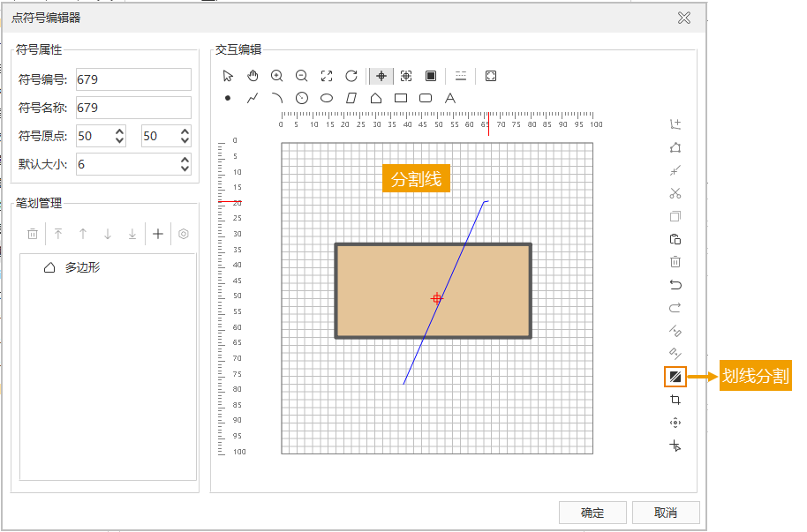Click the line-split tool (划线分割)
Viewport: 807px width, 532px height.
675,377
